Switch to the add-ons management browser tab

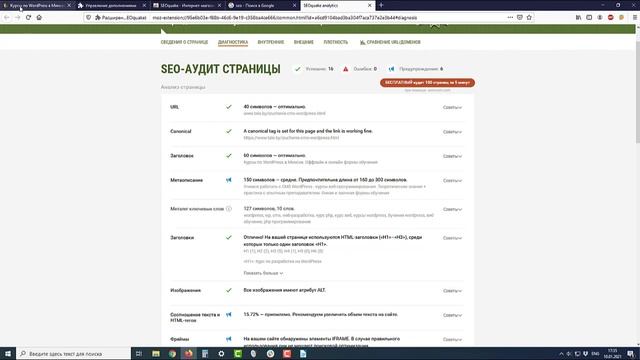click(111, 5)
